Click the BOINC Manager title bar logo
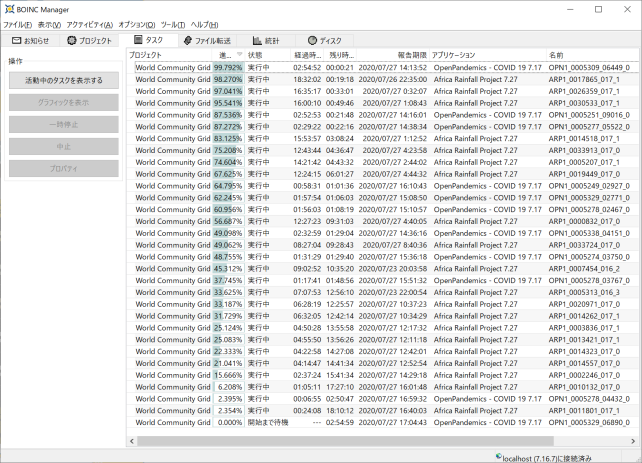The height and width of the screenshot is (463, 642). tap(9, 9)
